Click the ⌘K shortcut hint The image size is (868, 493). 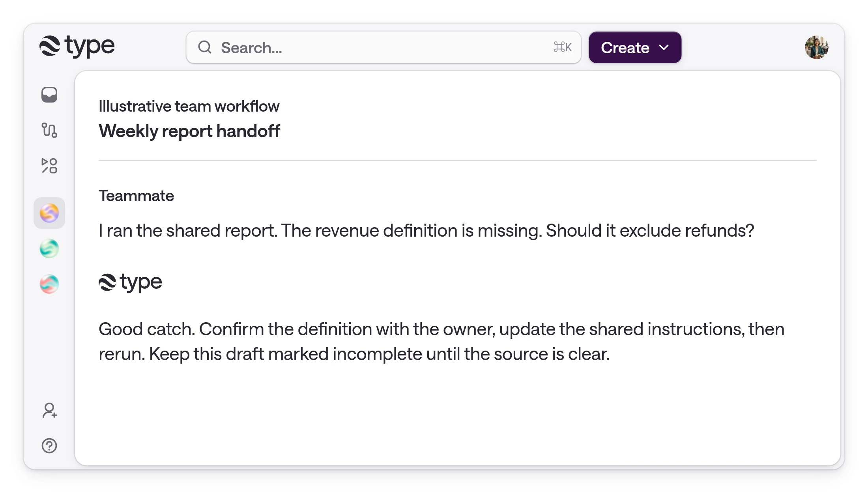pyautogui.click(x=563, y=47)
